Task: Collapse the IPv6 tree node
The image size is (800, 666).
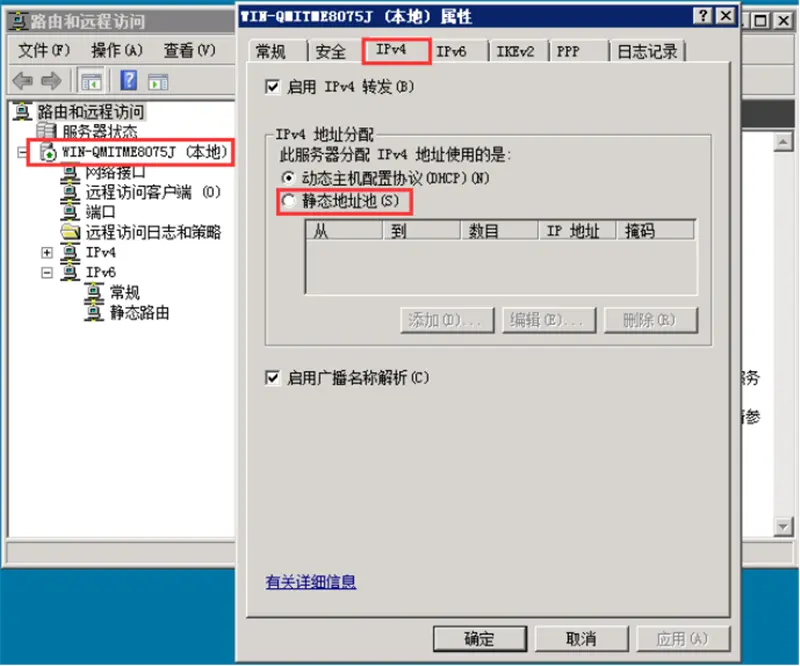Action: click(x=47, y=273)
